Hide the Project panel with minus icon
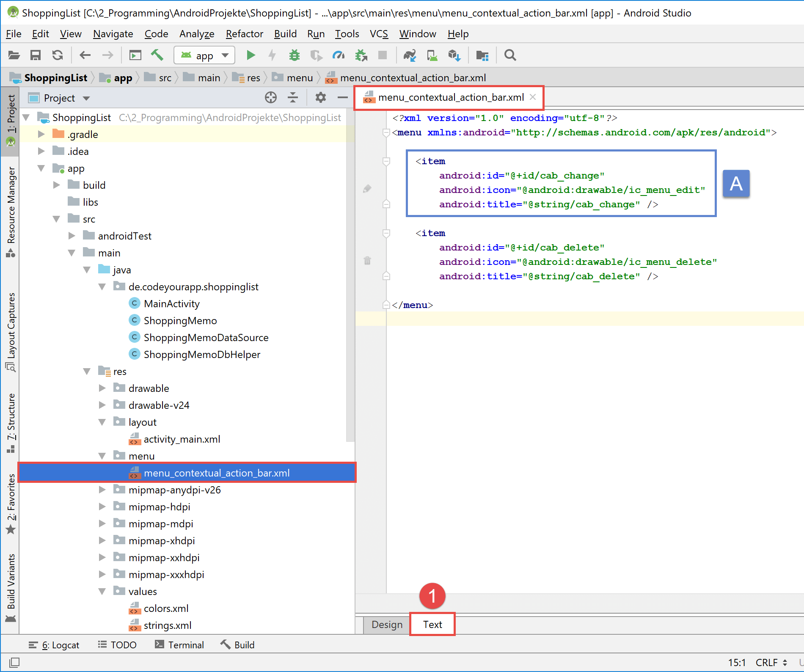The image size is (804, 672). [x=343, y=98]
